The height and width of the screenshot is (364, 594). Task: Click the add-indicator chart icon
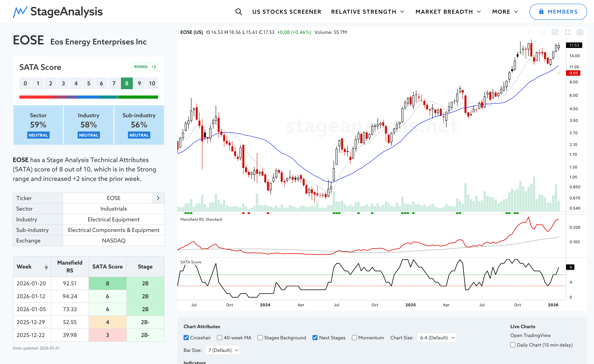click(x=555, y=32)
